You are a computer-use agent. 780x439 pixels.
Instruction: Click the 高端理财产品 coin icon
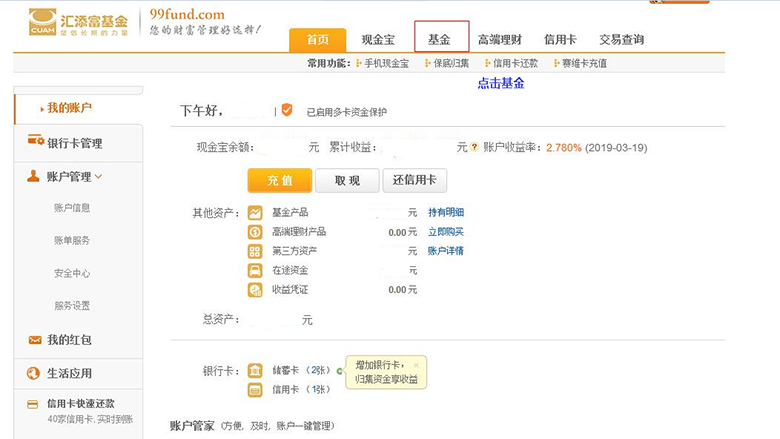254,232
